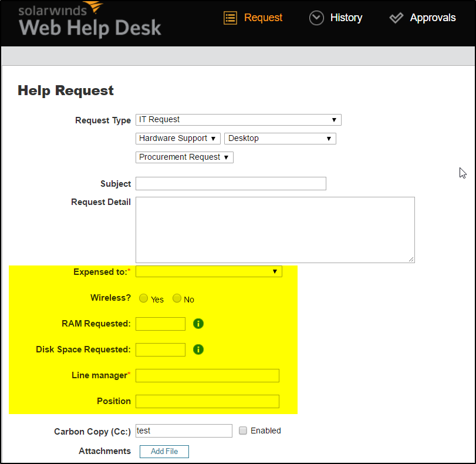Click the History clock icon
The image size is (476, 464).
pos(316,18)
